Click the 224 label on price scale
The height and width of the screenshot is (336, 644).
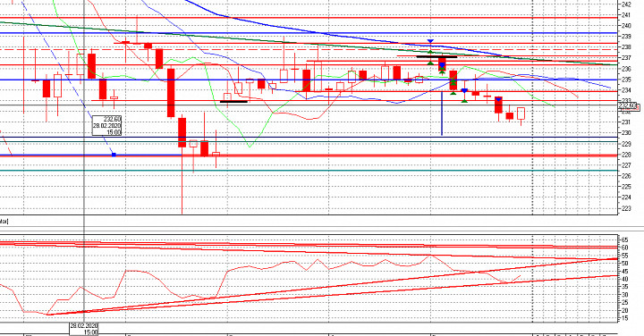click(626, 197)
